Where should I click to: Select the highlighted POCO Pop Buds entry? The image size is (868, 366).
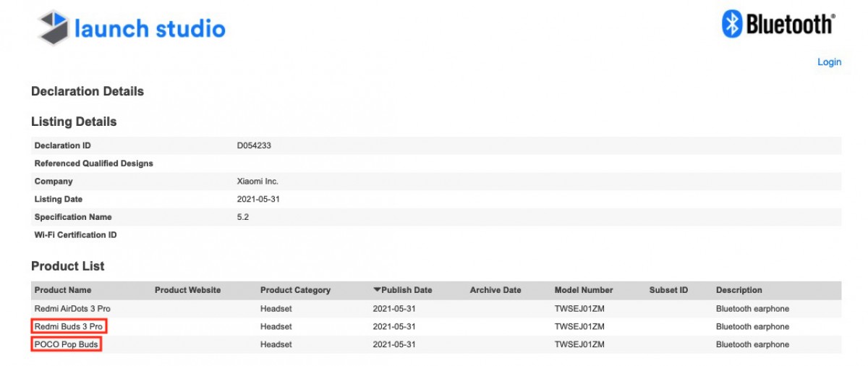coord(66,344)
